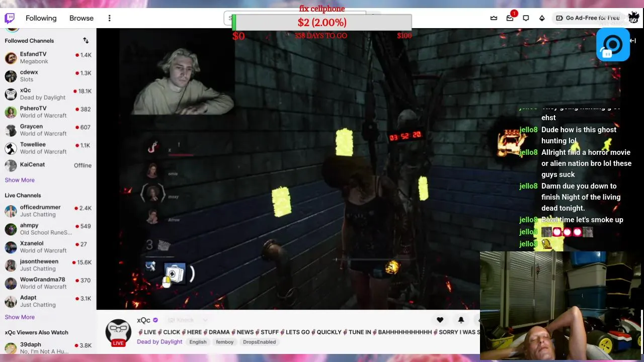Open the Towelliee channel

pos(48,148)
